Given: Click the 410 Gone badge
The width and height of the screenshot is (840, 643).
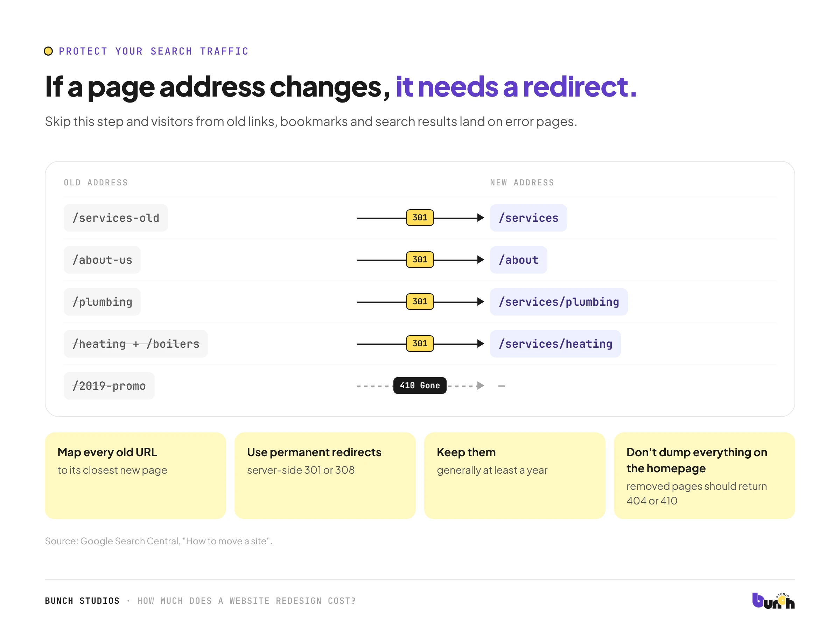Looking at the screenshot, I should pos(420,386).
